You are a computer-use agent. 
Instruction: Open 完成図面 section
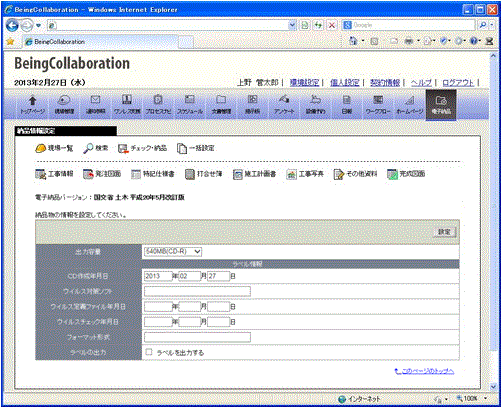click(x=406, y=174)
